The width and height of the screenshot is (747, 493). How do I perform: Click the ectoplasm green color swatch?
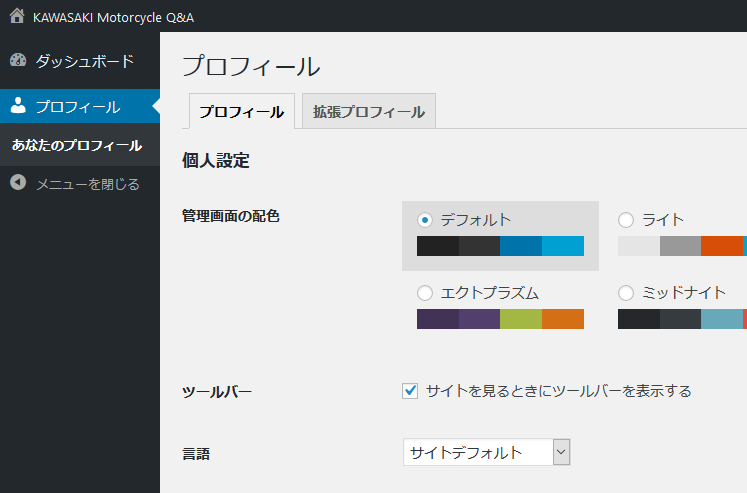[x=521, y=319]
